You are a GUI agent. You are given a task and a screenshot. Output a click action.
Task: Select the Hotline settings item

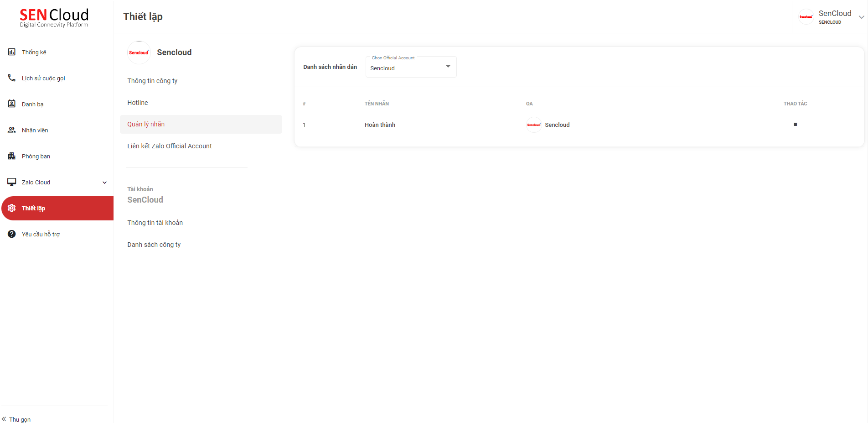coord(138,103)
